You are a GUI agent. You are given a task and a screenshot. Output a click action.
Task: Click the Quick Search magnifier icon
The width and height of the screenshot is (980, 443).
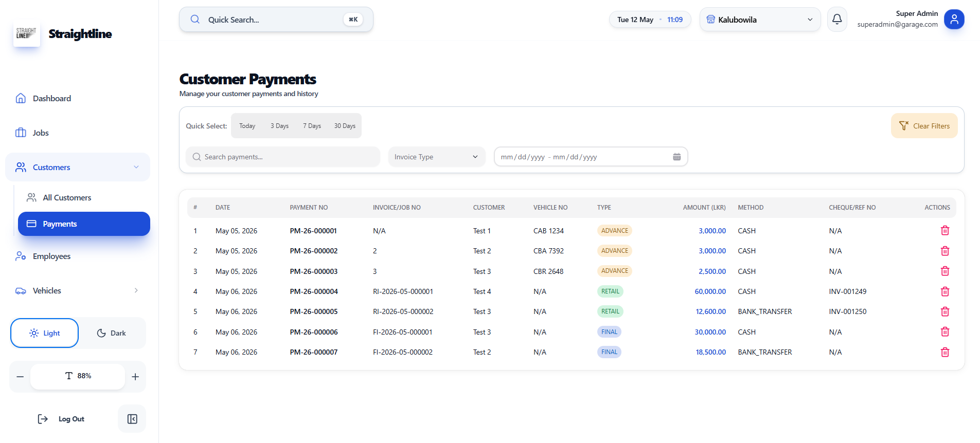click(x=195, y=20)
